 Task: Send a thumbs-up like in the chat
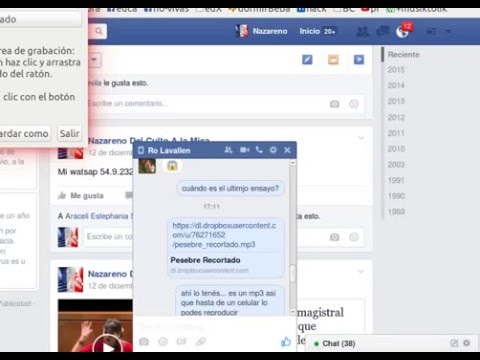(286, 342)
